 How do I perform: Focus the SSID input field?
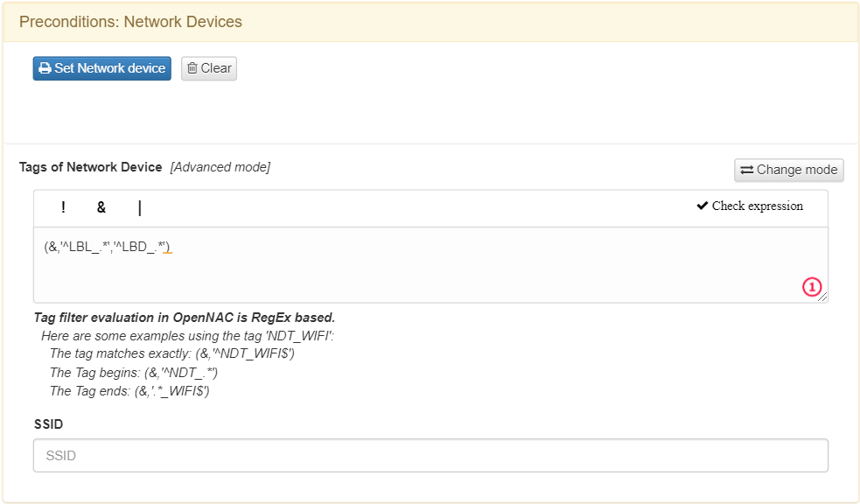(x=430, y=456)
